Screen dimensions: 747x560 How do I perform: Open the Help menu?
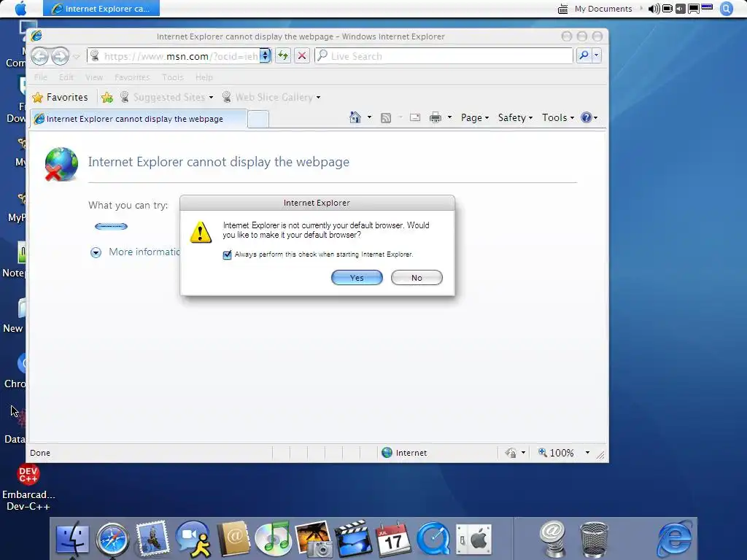point(204,77)
